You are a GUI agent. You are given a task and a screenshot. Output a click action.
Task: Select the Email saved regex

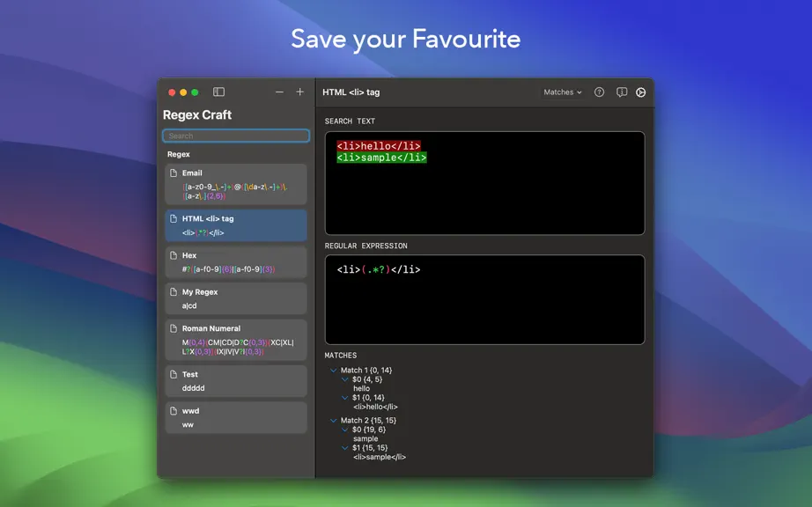[236, 184]
